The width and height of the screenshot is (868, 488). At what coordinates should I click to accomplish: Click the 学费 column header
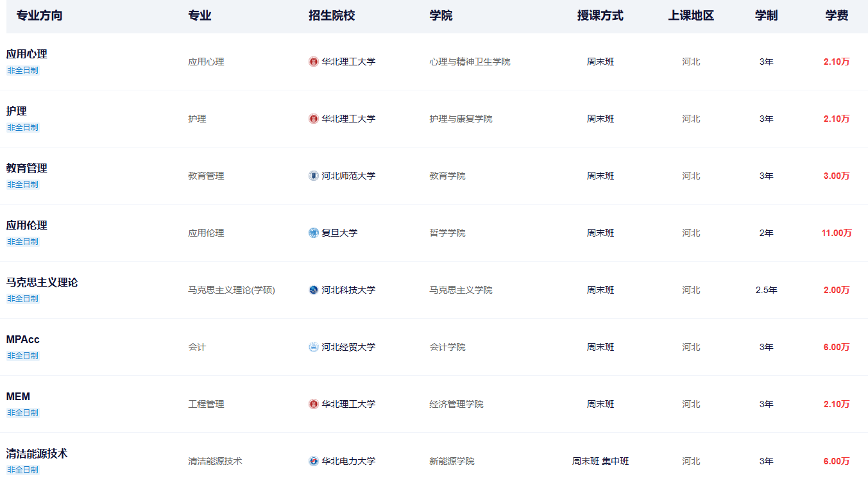[x=837, y=15]
